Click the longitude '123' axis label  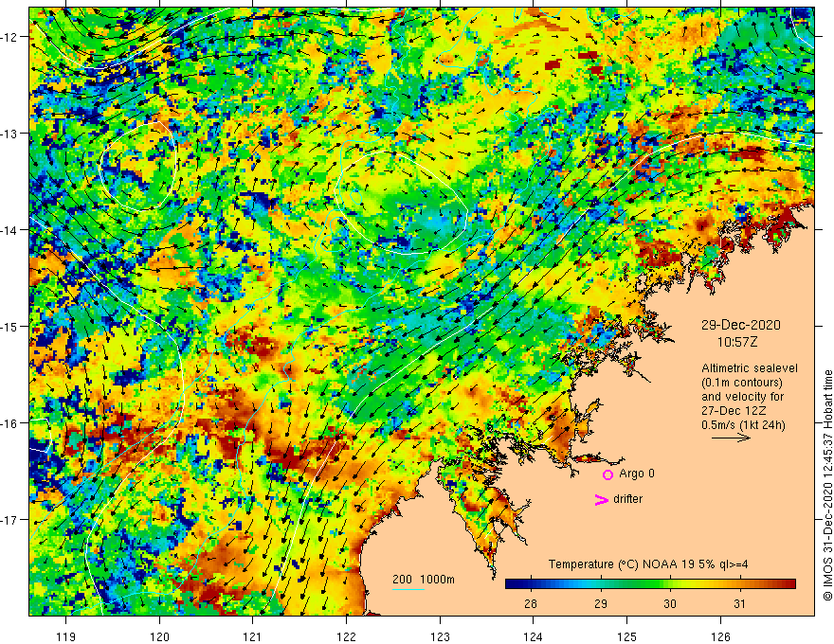click(x=440, y=636)
